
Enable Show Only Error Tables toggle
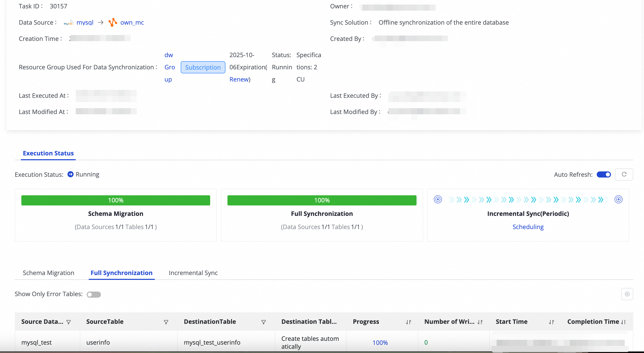[94, 294]
